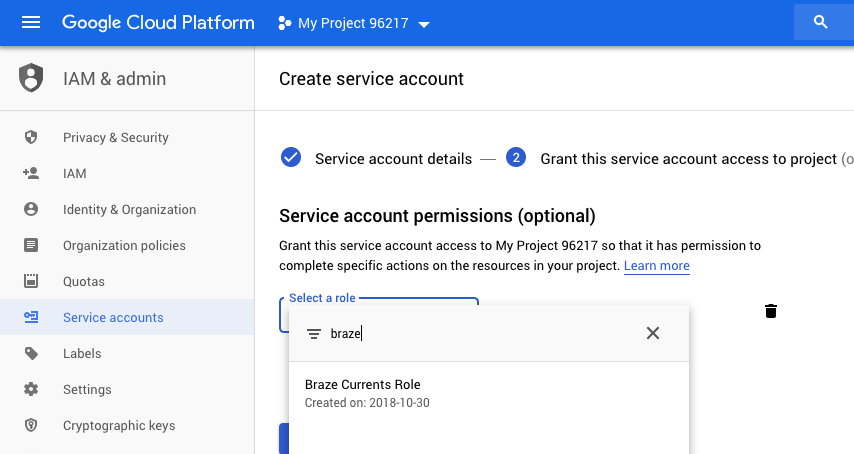Click the IAM & admin shield icon
854x454 pixels.
[31, 78]
